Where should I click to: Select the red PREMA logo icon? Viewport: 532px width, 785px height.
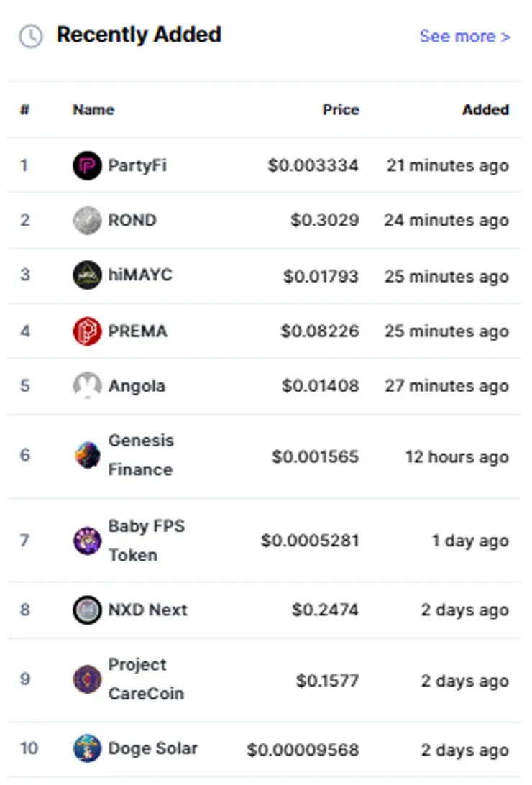(x=87, y=331)
